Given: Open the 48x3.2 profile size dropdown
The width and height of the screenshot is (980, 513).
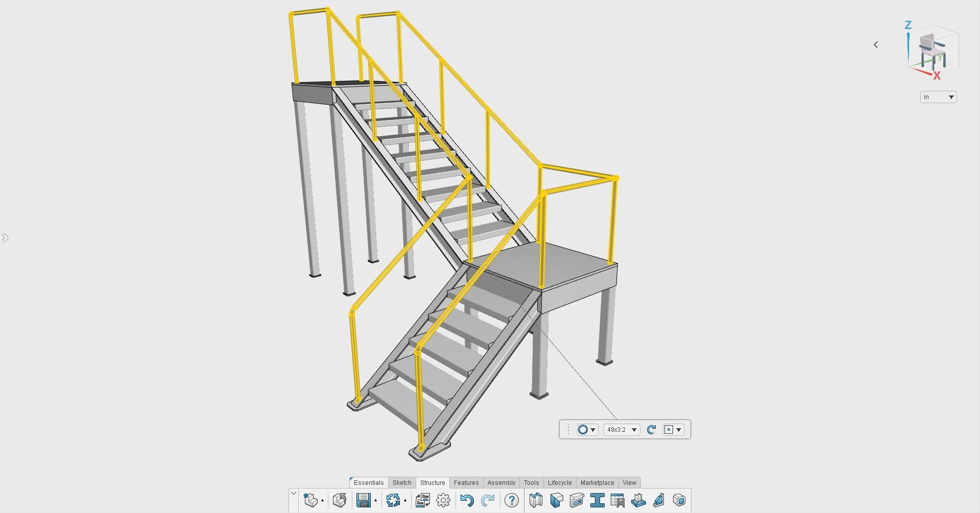Looking at the screenshot, I should click(x=621, y=429).
